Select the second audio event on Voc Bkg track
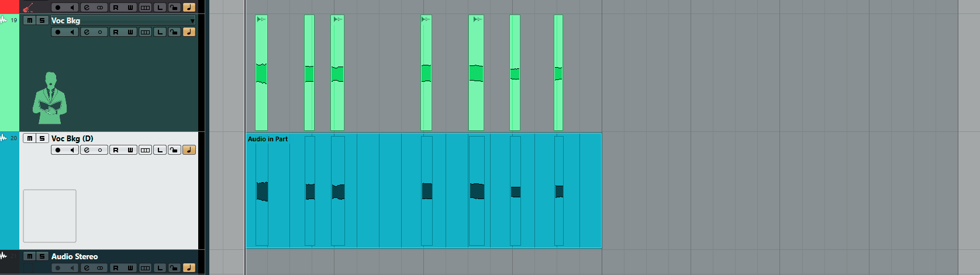980x275 pixels. 309,73
